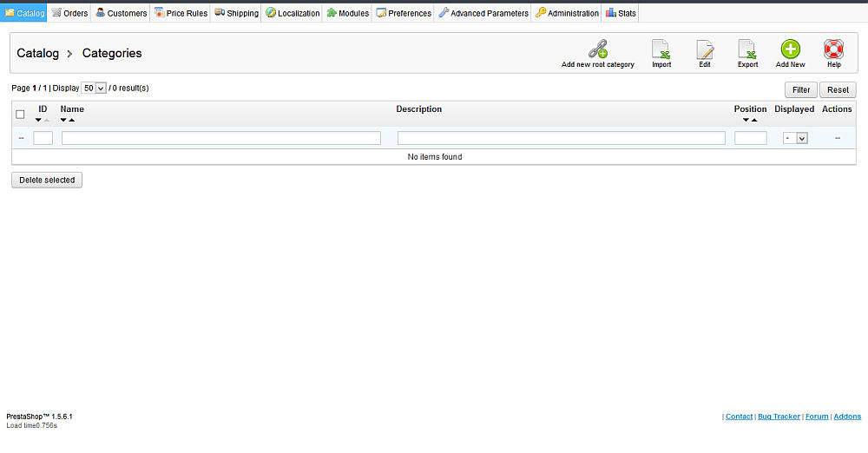The height and width of the screenshot is (453, 868).
Task: Sort Position column ascending arrow
Action: tap(754, 120)
